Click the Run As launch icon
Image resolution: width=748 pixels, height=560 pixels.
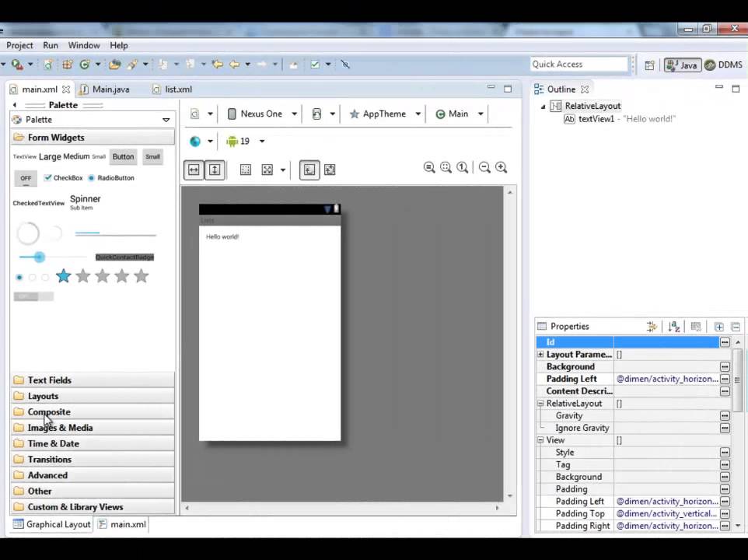coord(17,65)
